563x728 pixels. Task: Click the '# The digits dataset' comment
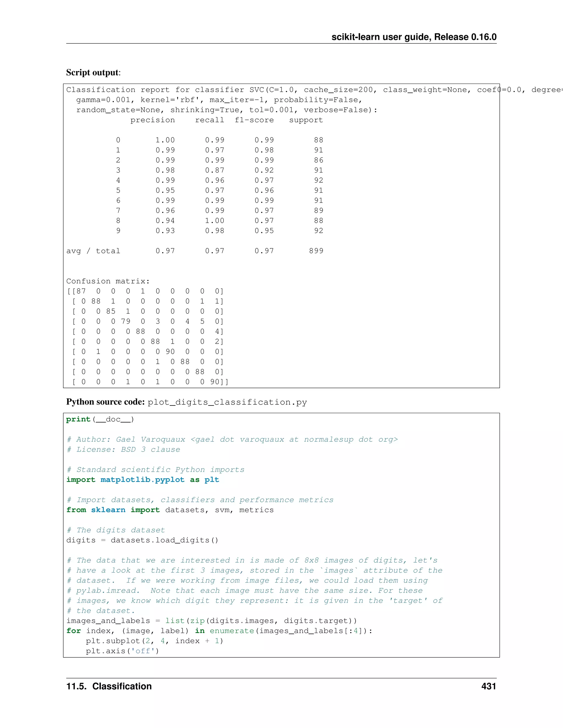tap(115, 530)
